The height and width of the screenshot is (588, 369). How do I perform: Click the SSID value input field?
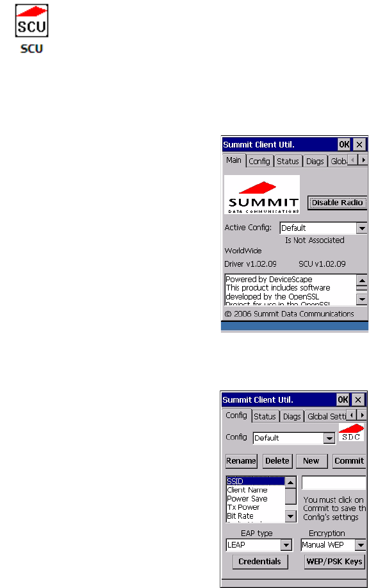334,483
